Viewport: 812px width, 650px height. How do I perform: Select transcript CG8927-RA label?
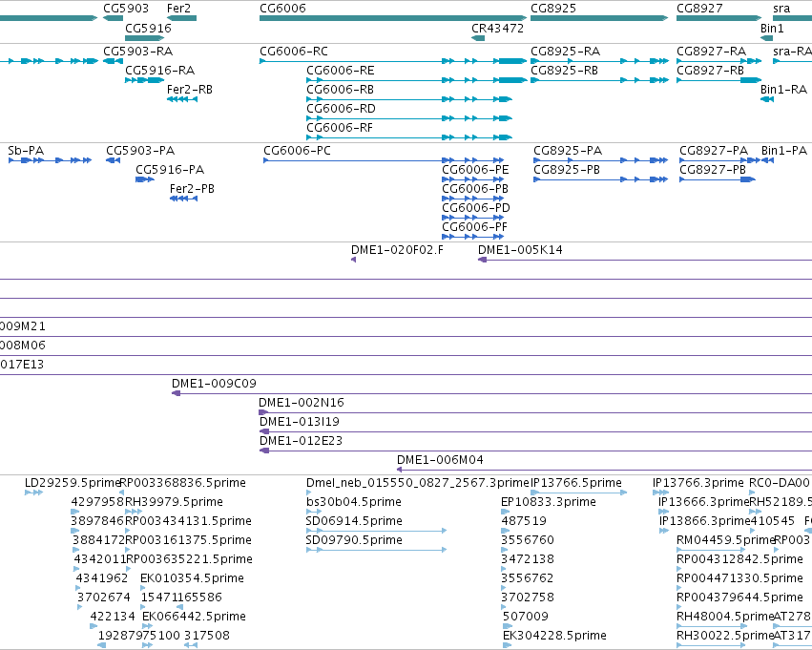(712, 52)
